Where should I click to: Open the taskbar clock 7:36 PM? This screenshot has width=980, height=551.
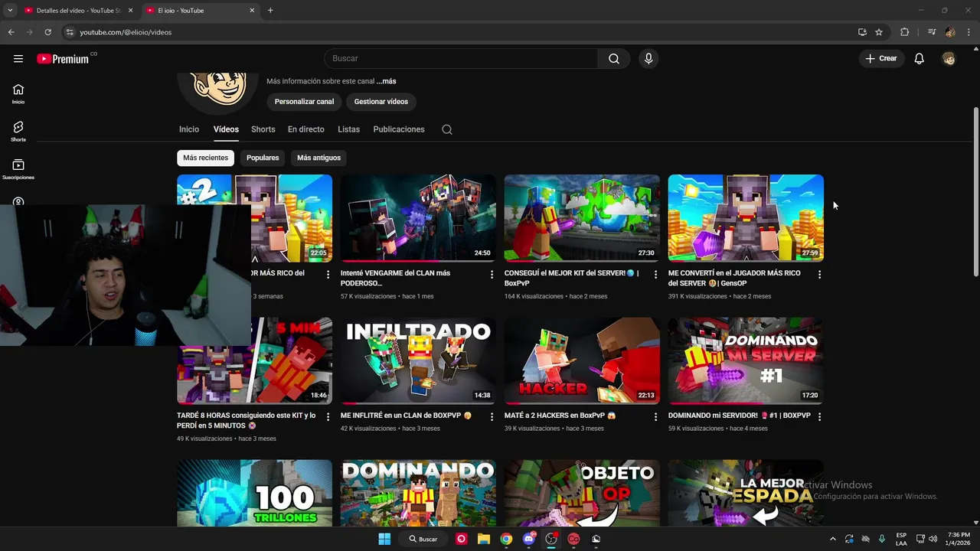tap(959, 539)
